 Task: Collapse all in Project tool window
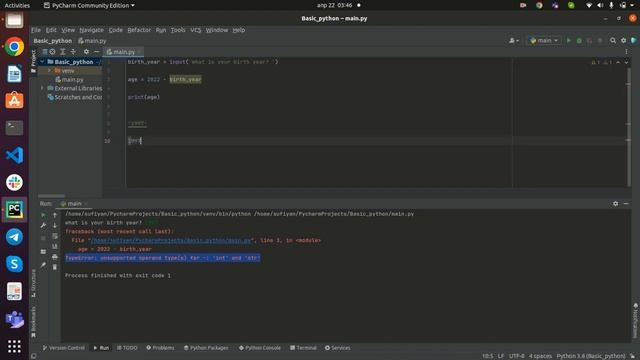(73, 52)
